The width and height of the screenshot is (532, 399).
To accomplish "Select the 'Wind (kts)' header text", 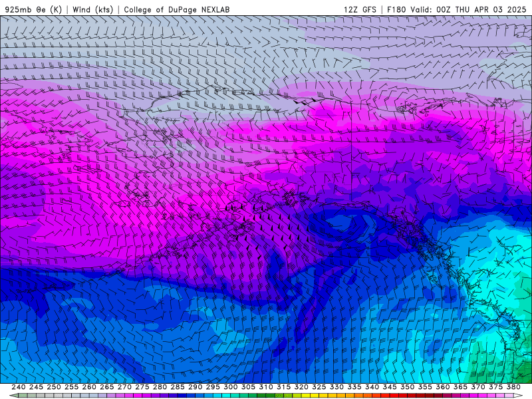I will coord(92,9).
